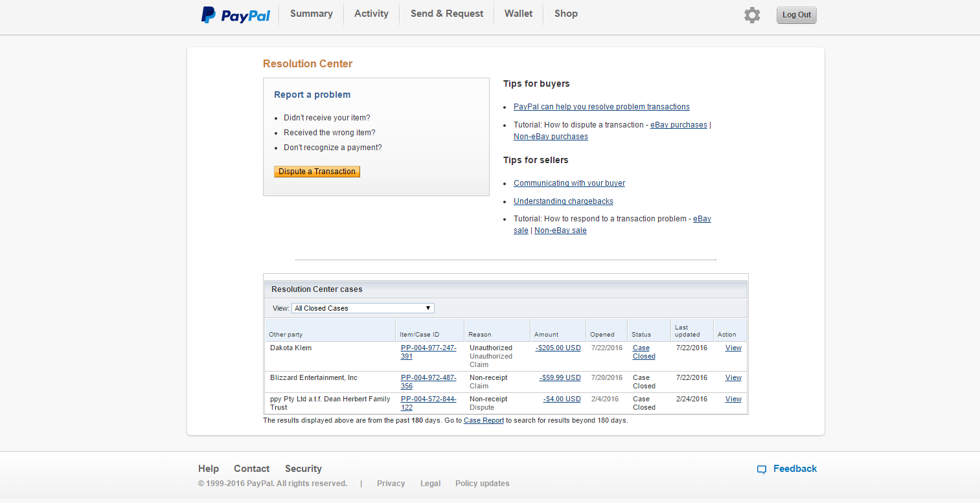Click the opened date 2/4/2016

point(605,399)
